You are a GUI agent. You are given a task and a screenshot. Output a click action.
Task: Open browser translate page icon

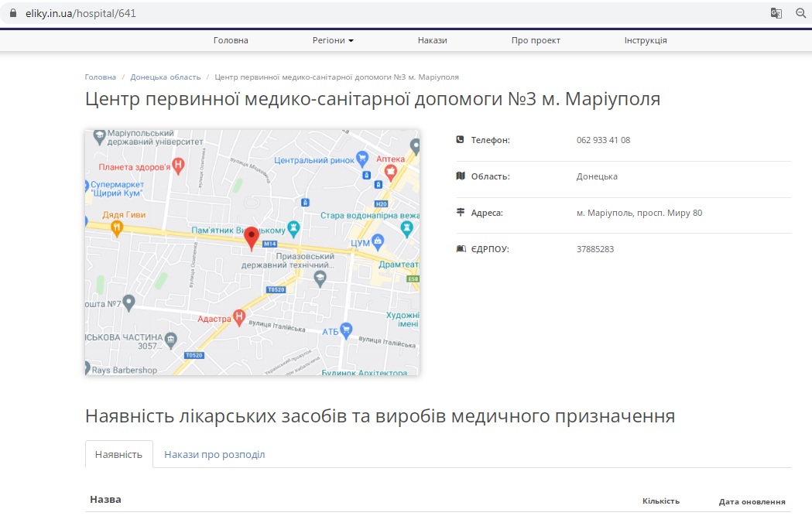click(x=776, y=13)
